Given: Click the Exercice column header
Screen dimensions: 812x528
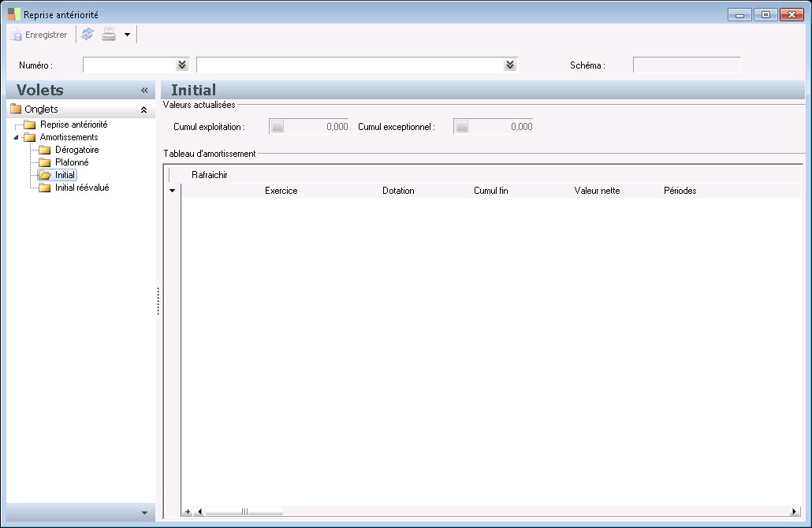Looking at the screenshot, I should (281, 191).
